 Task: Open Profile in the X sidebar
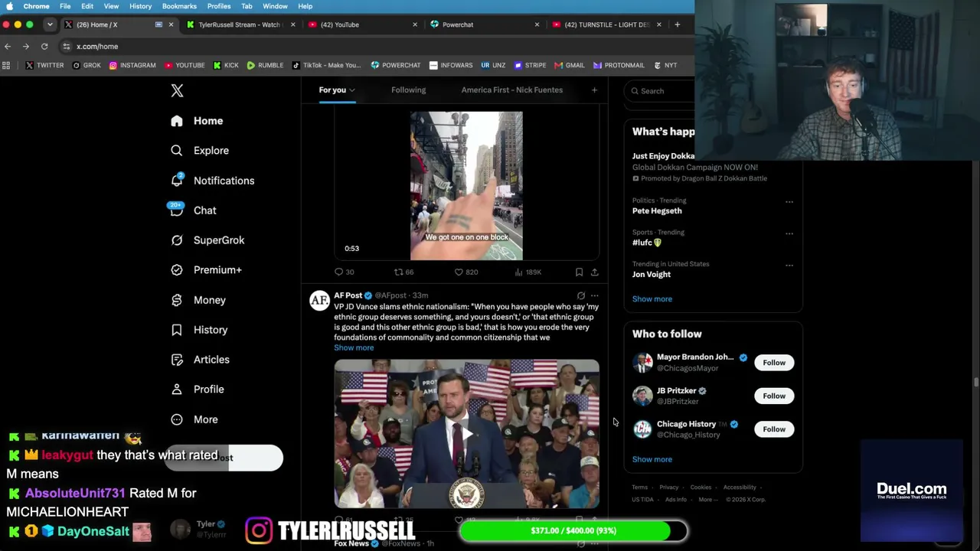click(197, 390)
